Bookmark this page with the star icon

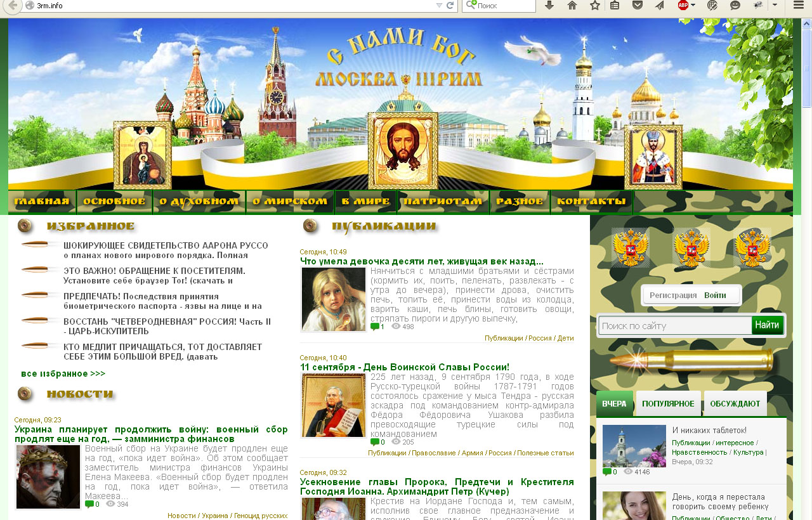[x=594, y=5]
